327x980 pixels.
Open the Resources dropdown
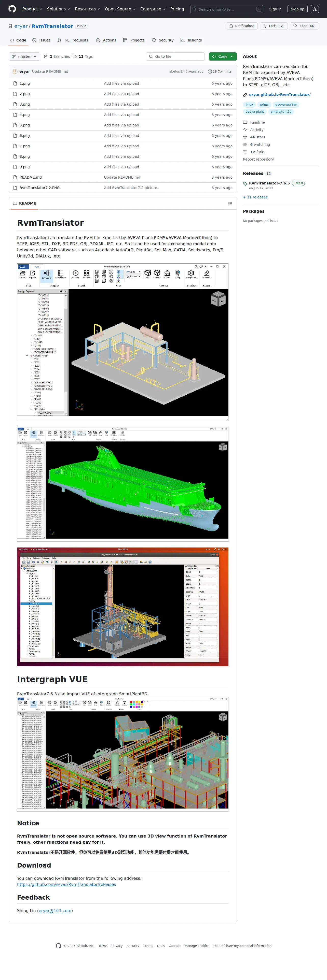(87, 9)
